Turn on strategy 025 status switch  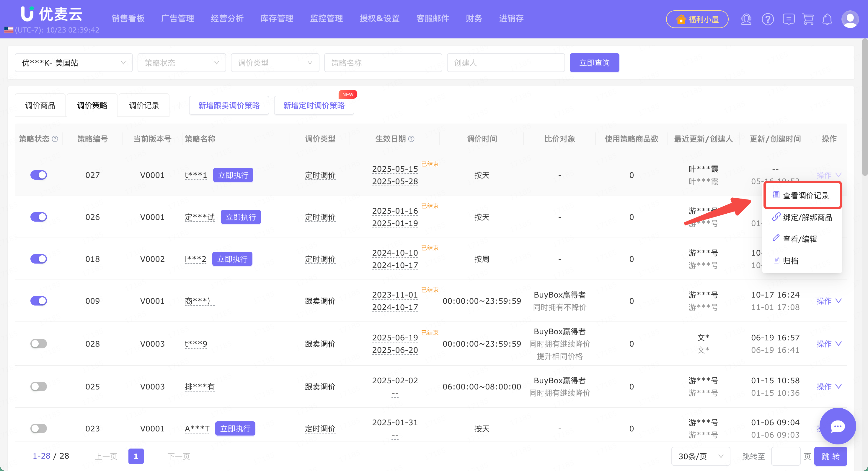pyautogui.click(x=39, y=386)
